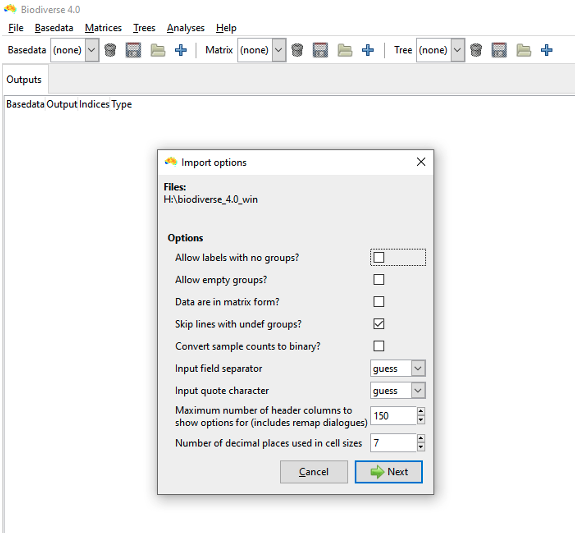The height and width of the screenshot is (533, 575).
Task: Import new basedata with the blue plus icon
Action: pyautogui.click(x=181, y=50)
